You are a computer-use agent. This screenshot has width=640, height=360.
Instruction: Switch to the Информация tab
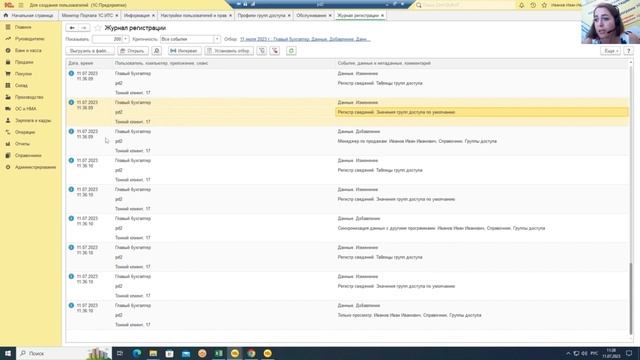click(x=136, y=16)
